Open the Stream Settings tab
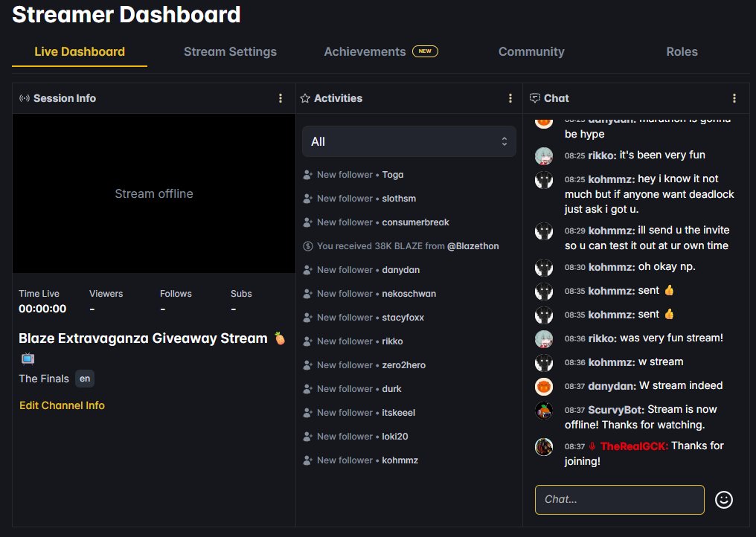Screen dimensions: 756x537 point(230,51)
